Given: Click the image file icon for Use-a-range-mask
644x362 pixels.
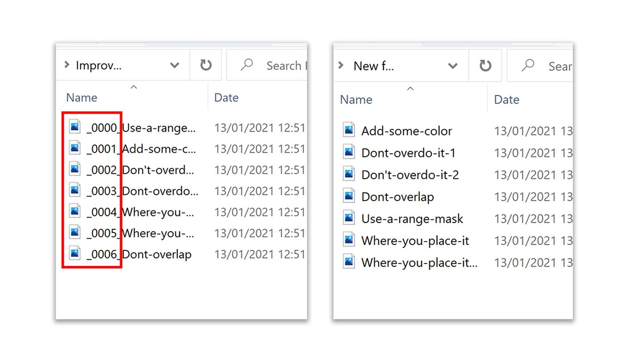Looking at the screenshot, I should [349, 218].
